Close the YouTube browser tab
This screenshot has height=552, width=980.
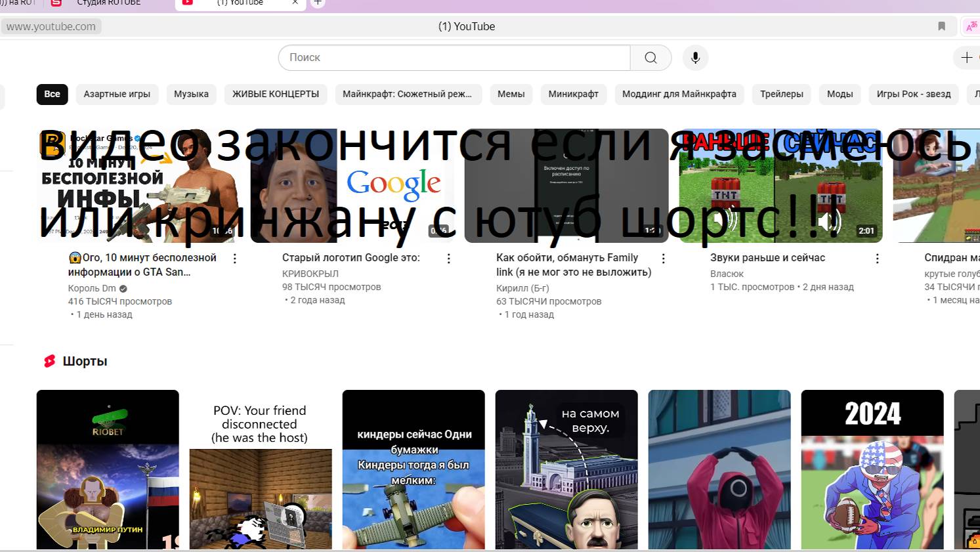tap(295, 3)
